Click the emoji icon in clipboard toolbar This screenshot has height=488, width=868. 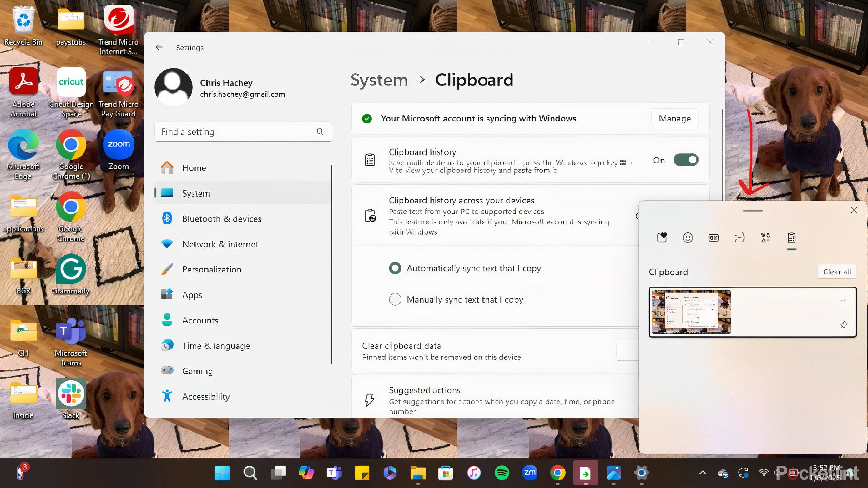tap(687, 237)
